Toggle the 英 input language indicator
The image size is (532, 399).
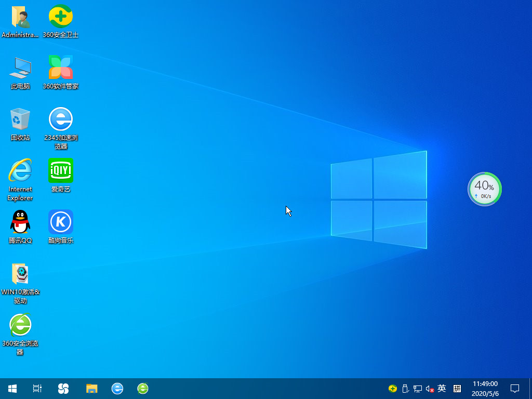coord(442,388)
